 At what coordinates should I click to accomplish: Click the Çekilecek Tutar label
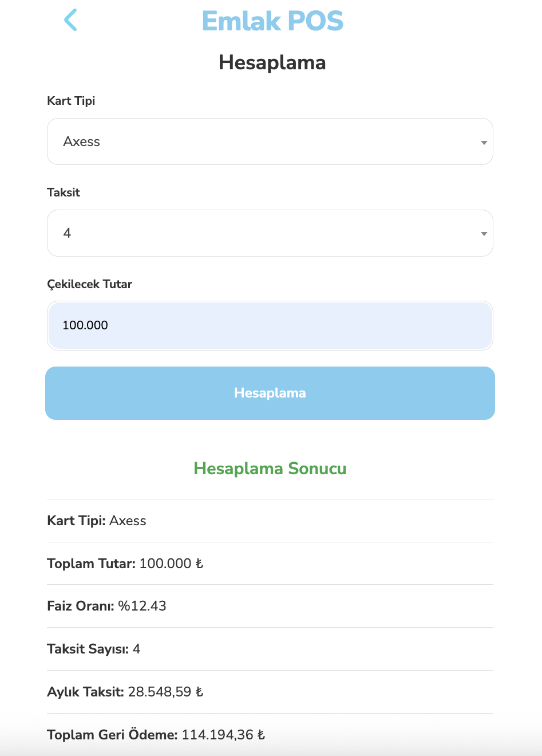89,284
